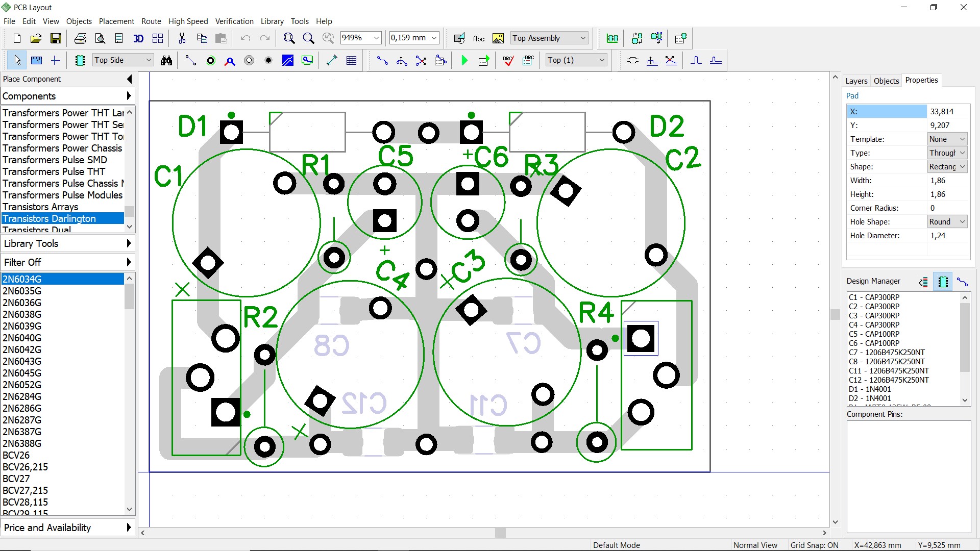Expand the Price and Availability section
Viewport: 980px width, 551px height.
tap(67, 528)
